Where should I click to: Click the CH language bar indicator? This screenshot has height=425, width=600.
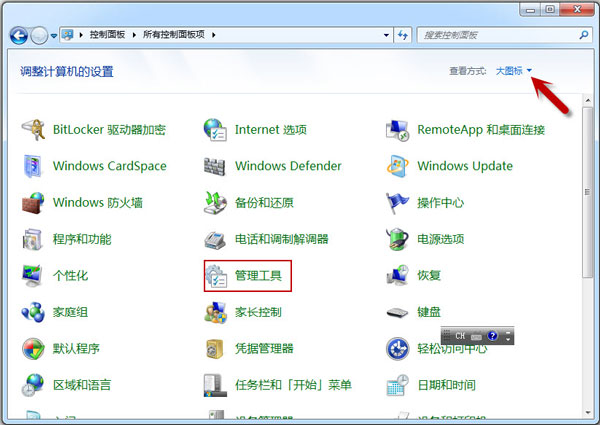(460, 336)
